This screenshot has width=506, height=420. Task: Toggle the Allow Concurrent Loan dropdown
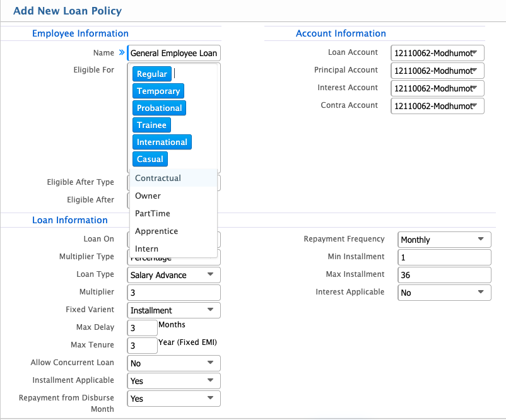pyautogui.click(x=174, y=363)
